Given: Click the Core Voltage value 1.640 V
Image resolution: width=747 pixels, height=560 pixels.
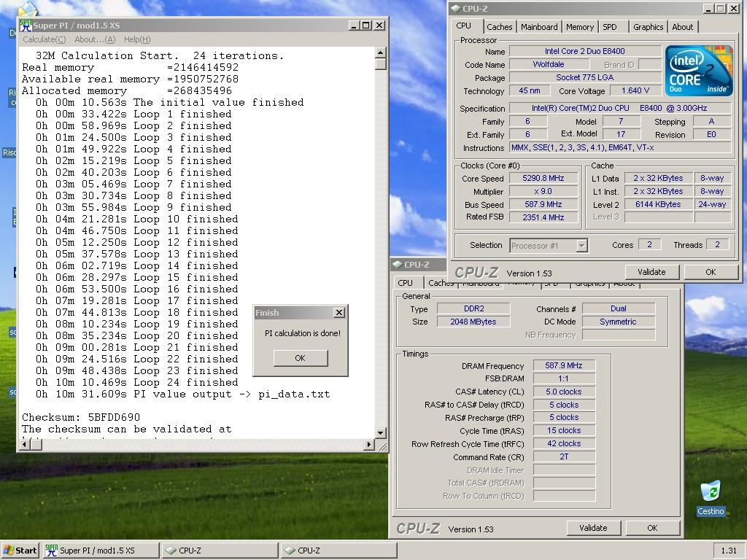Looking at the screenshot, I should tap(635, 90).
